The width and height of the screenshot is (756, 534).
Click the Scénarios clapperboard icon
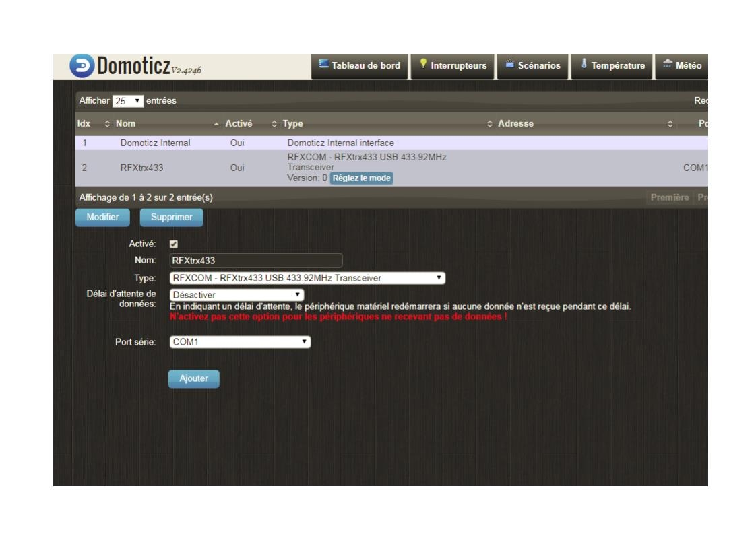[x=509, y=63]
